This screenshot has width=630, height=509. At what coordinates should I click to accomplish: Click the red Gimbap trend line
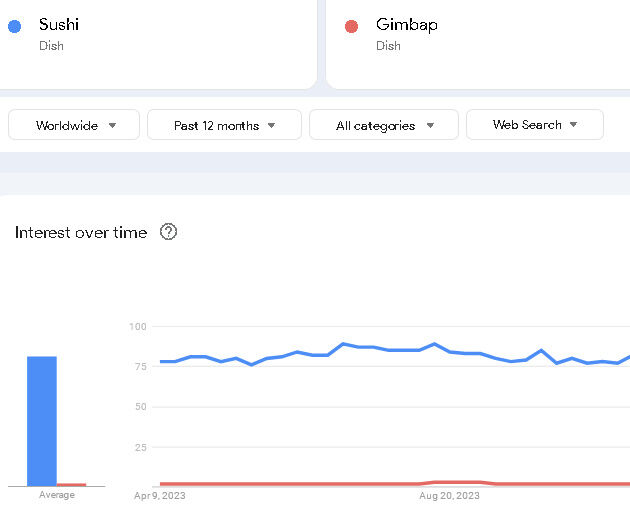coord(300,484)
